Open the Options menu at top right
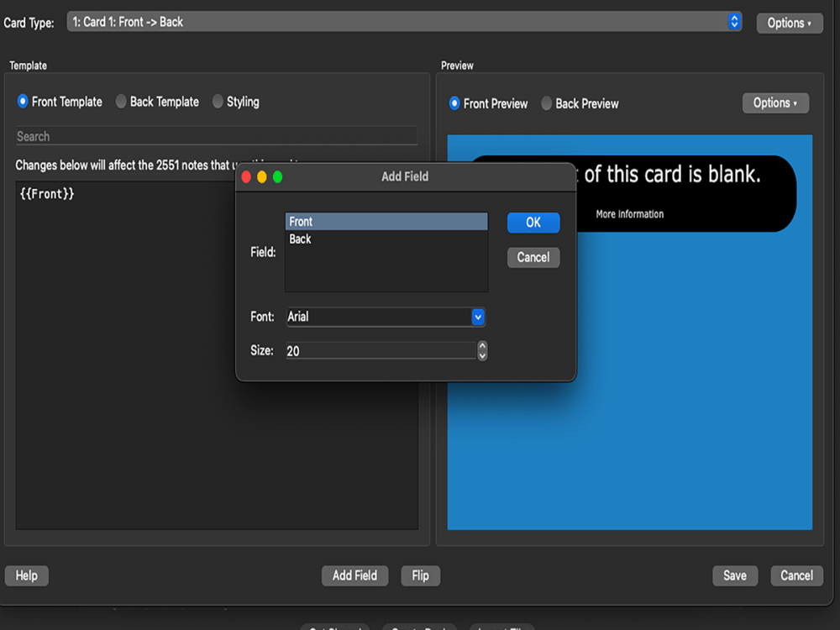840x630 pixels. tap(789, 23)
